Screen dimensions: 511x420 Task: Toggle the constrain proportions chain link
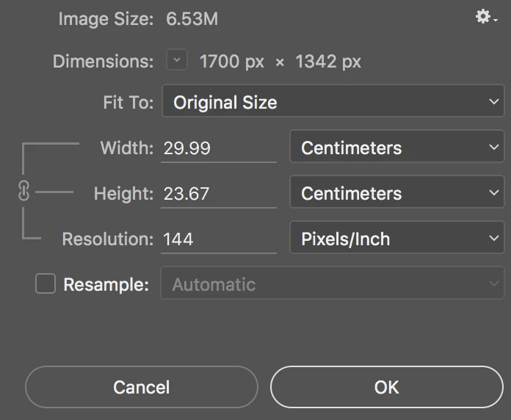point(23,192)
